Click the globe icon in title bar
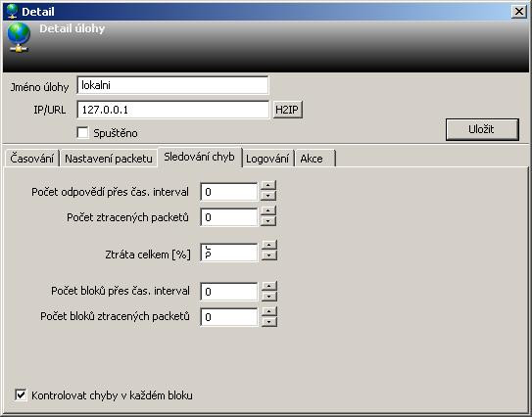532x417 pixels. click(x=12, y=11)
